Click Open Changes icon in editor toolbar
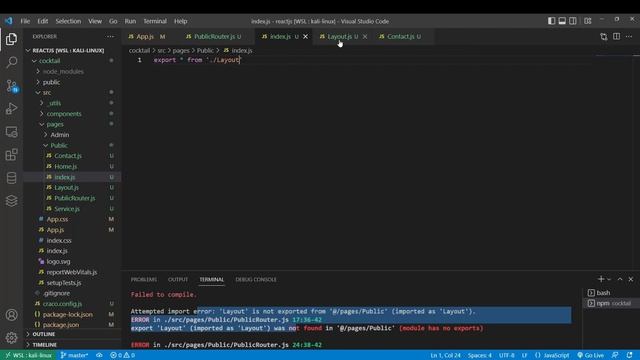Screen dimensions: 640x360 (x=604, y=36)
